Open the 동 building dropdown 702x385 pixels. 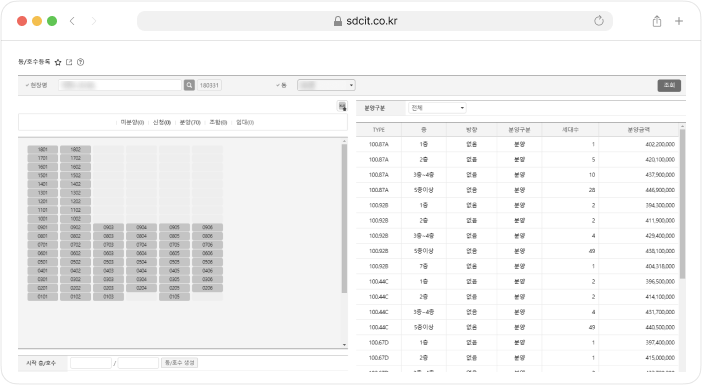pyautogui.click(x=326, y=85)
